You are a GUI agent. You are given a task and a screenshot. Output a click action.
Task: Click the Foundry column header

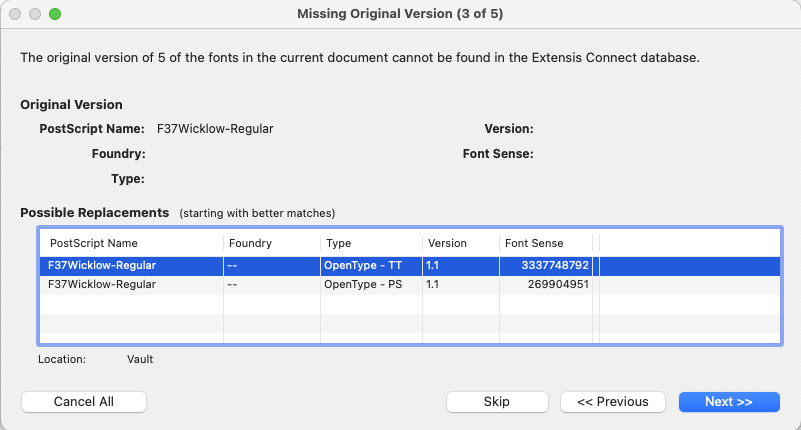250,243
